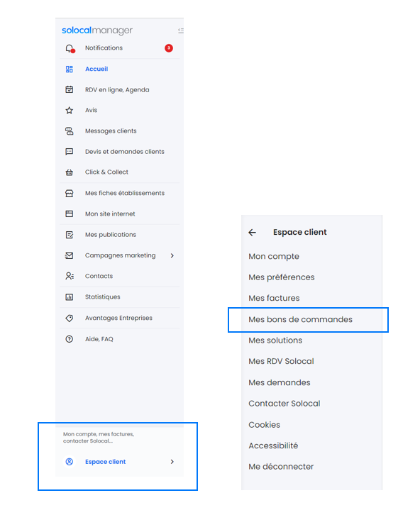The height and width of the screenshot is (515, 420).
Task: Click the Statistiques chart icon
Action: [70, 297]
